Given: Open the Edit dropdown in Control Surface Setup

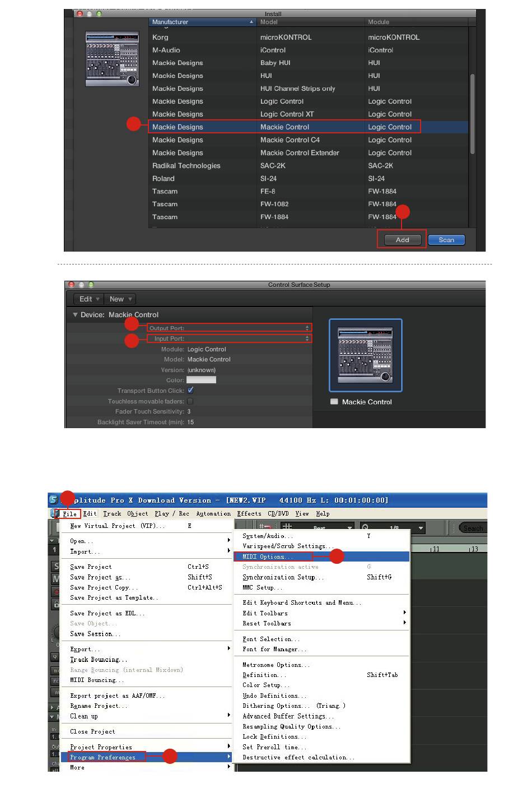Looking at the screenshot, I should click(89, 299).
